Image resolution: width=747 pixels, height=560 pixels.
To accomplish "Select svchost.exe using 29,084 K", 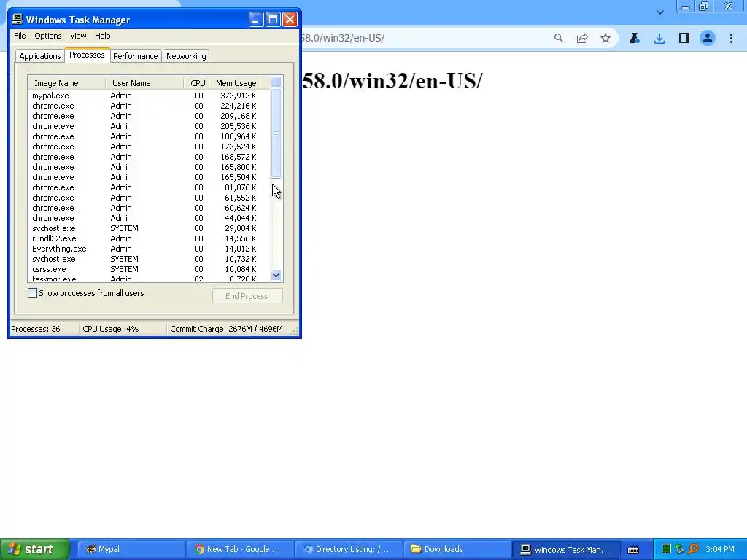I will (x=149, y=228).
